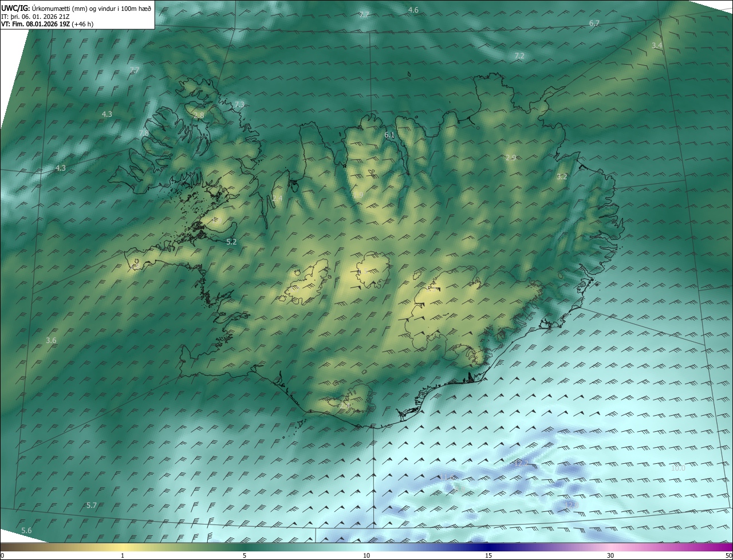
Task: Click the 15 tick label on the color bar
Action: [x=488, y=555]
